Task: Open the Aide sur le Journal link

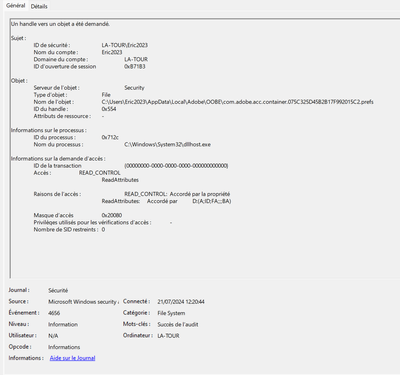Action: 72,358
